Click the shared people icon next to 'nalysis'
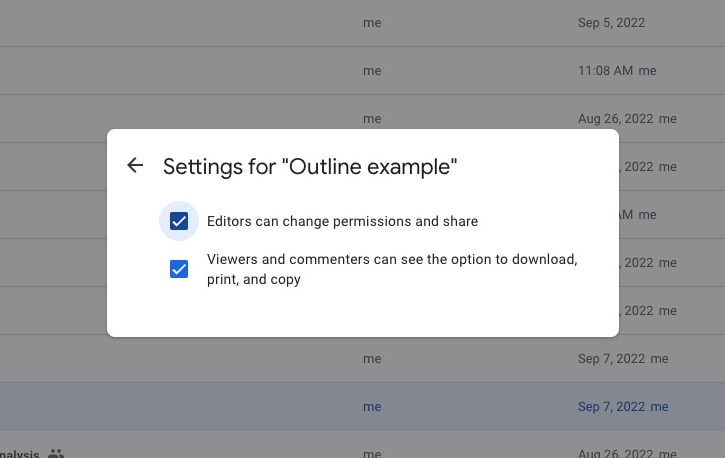The height and width of the screenshot is (458, 725). [x=56, y=453]
